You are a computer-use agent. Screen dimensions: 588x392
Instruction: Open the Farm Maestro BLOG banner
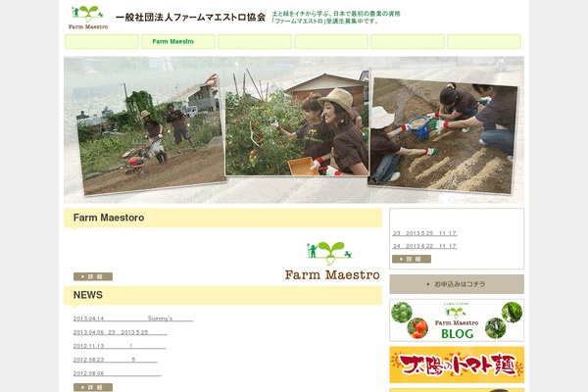tap(457, 320)
